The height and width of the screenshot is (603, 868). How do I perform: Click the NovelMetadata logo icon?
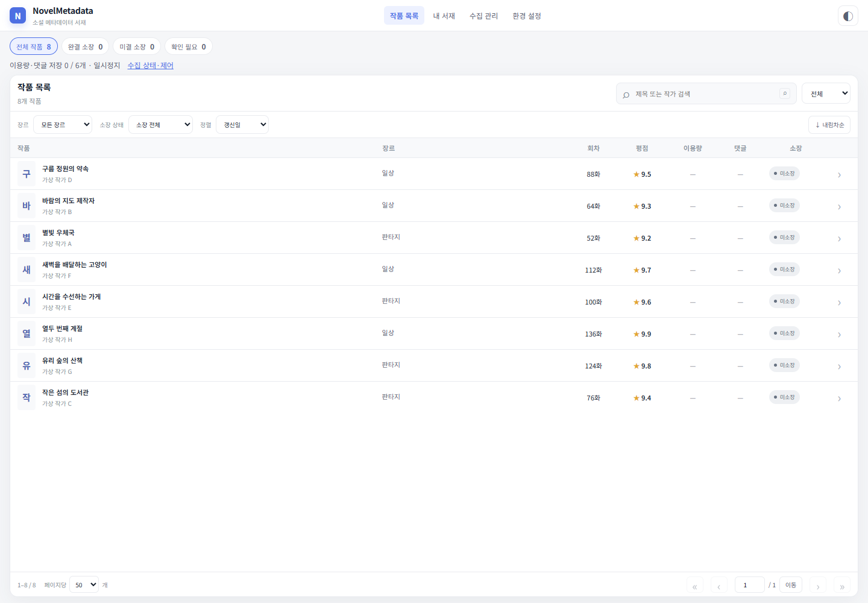click(17, 16)
